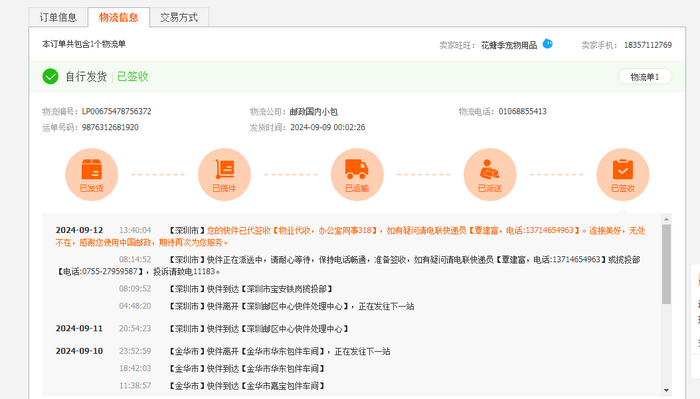Click the 2024-09-11 date heading
This screenshot has width=700, height=399.
(79, 328)
